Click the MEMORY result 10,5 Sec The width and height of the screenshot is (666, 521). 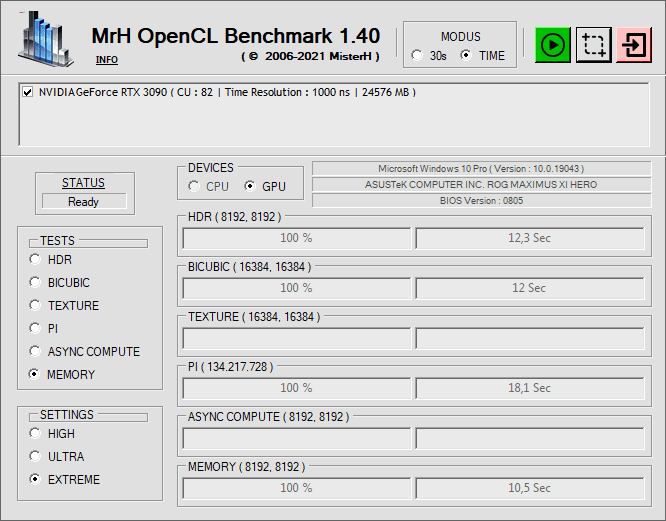530,488
